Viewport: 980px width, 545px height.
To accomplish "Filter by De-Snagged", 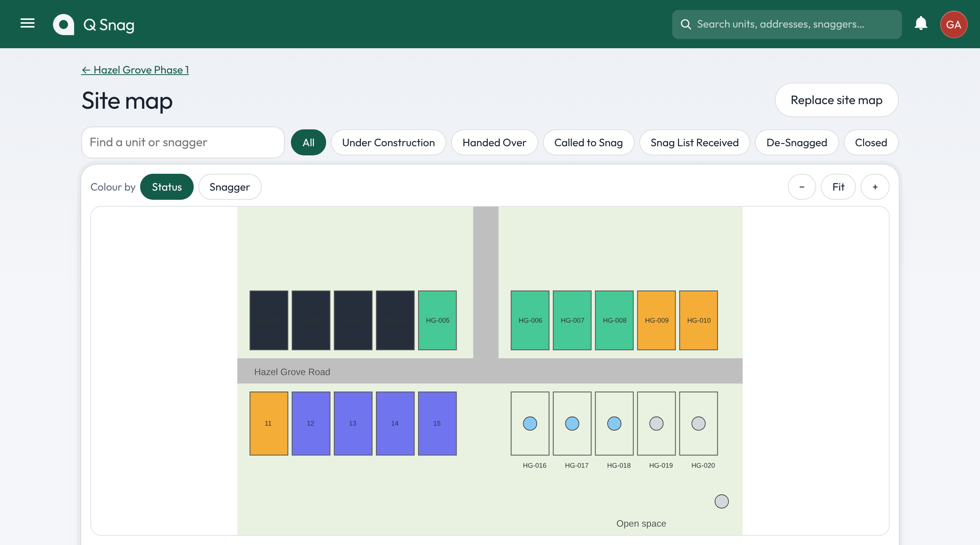I will 797,142.
